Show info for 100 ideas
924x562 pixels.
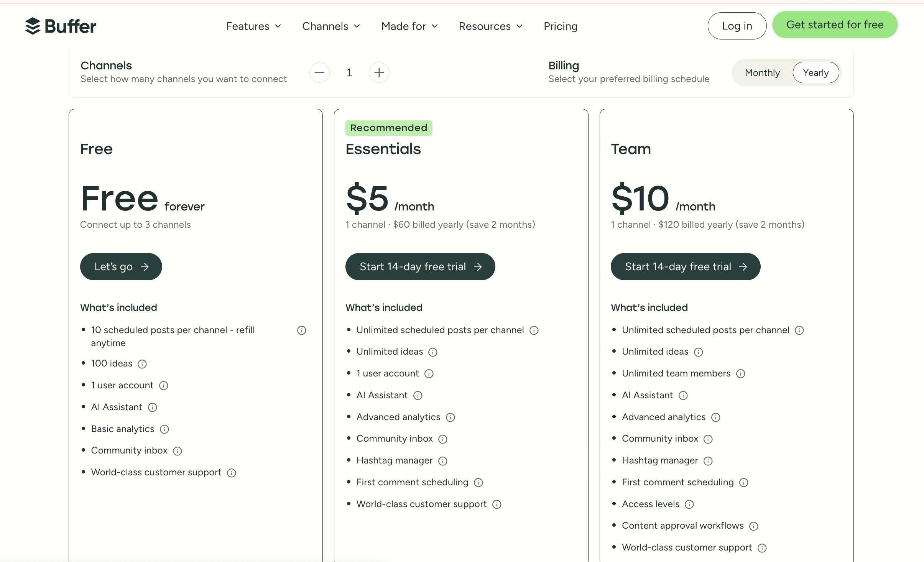142,364
